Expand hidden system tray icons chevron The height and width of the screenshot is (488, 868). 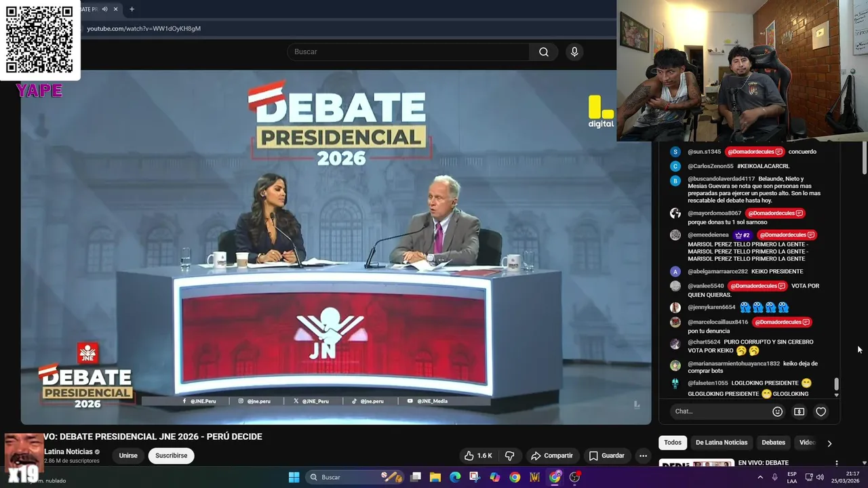(x=760, y=477)
